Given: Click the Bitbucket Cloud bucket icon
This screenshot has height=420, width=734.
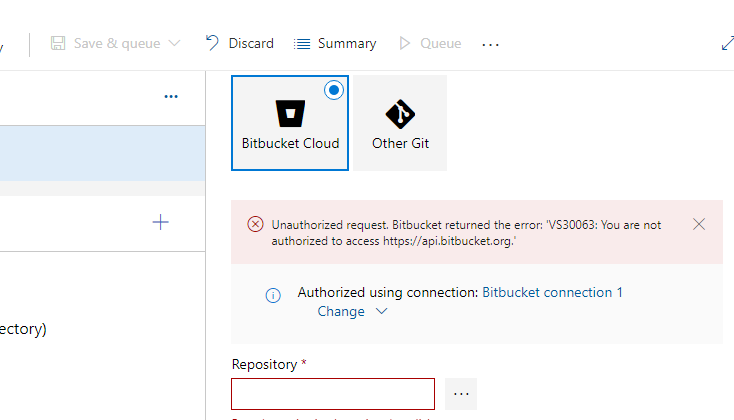Looking at the screenshot, I should (x=290, y=113).
